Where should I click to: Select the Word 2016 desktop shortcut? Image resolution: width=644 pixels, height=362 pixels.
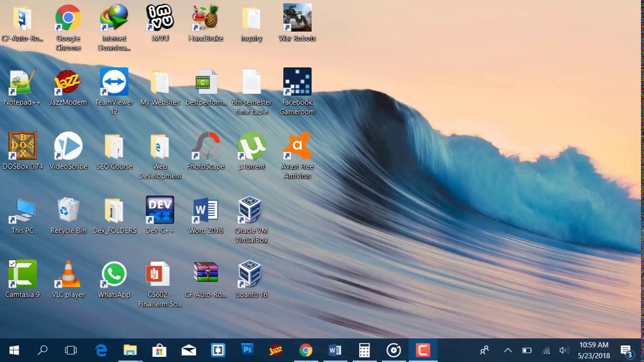pos(206,216)
